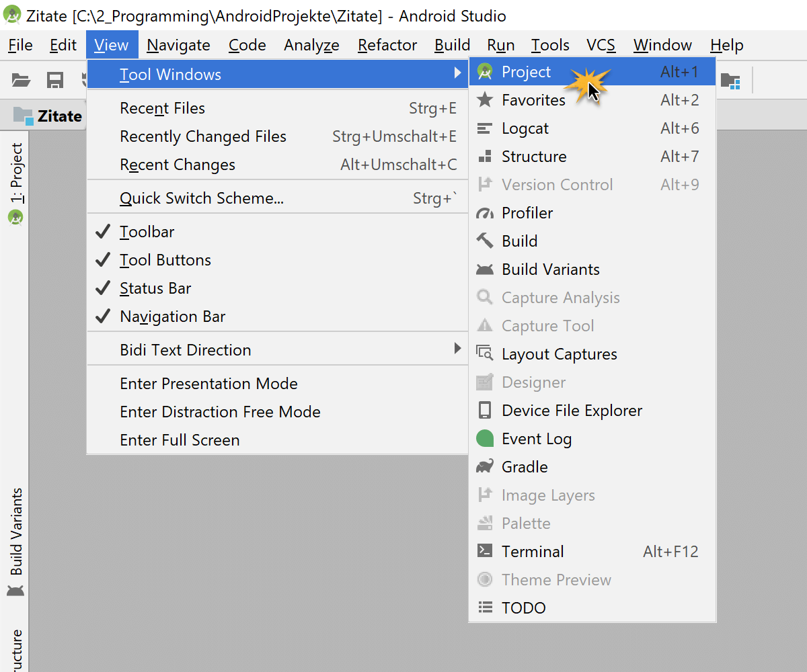The width and height of the screenshot is (807, 672).
Task: Open the Edit menu
Action: (x=63, y=45)
